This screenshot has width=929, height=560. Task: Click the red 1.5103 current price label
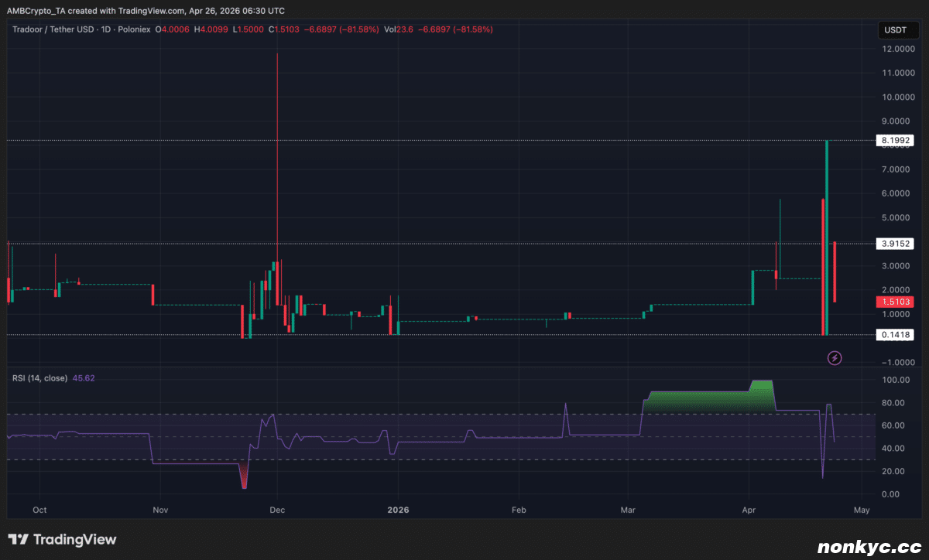point(896,302)
